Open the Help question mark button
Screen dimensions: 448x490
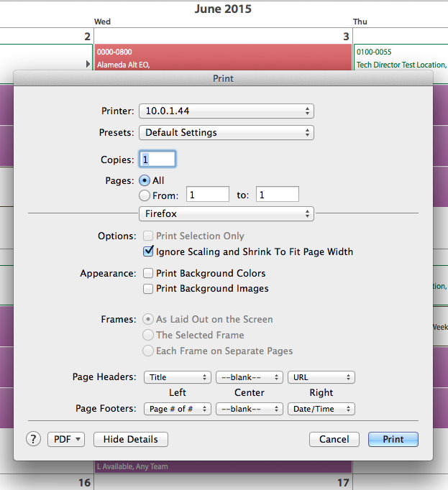pyautogui.click(x=33, y=439)
